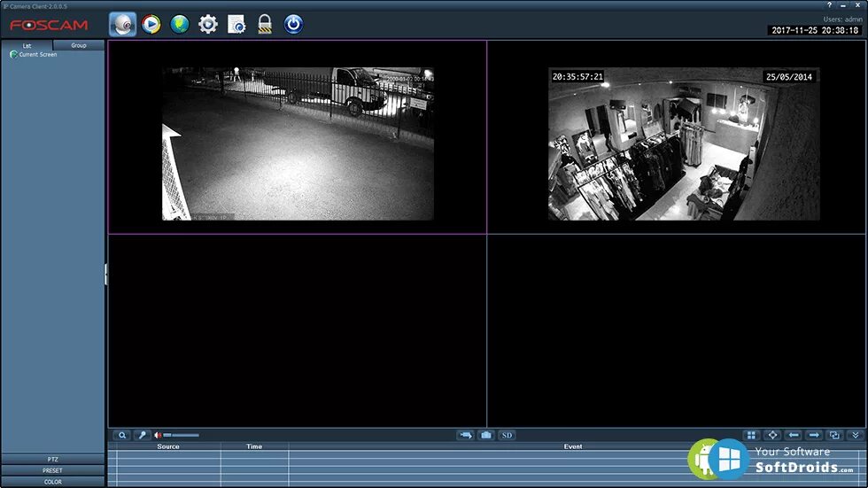Click the snapshot camera icon
The height and width of the screenshot is (488, 868).
486,436
